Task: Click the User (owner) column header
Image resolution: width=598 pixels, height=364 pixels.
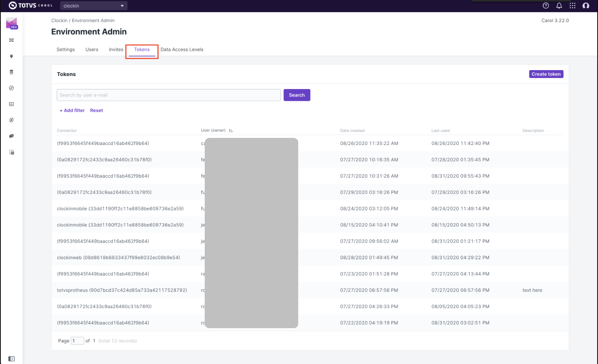Action: point(213,130)
